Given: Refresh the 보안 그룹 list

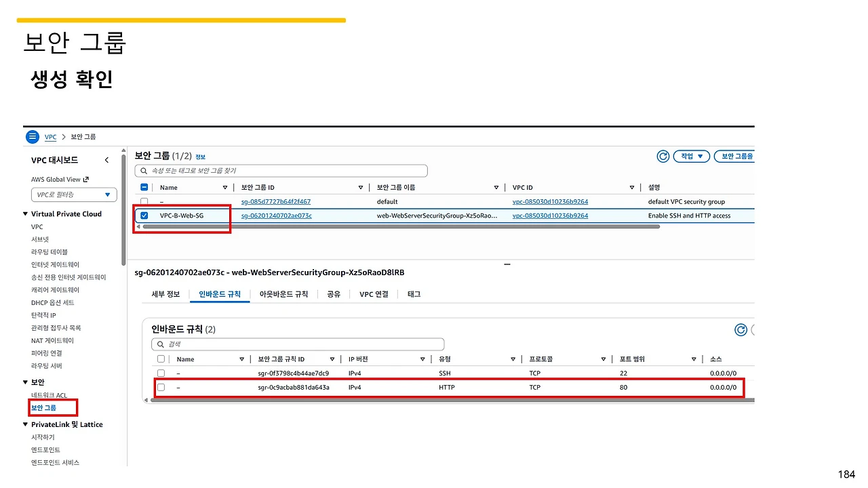Looking at the screenshot, I should (x=663, y=156).
